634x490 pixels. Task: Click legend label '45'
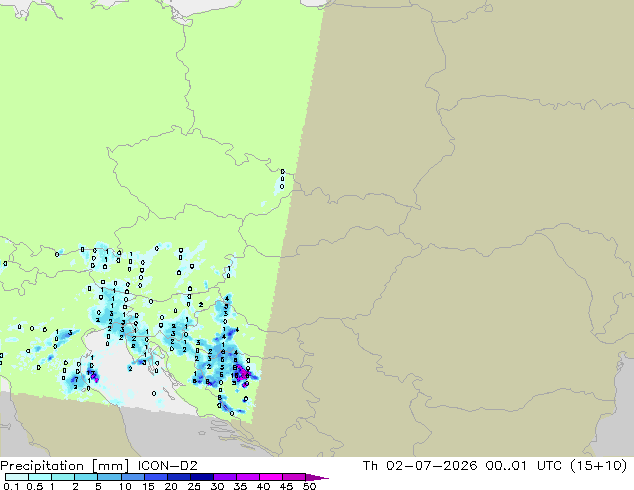(286, 486)
